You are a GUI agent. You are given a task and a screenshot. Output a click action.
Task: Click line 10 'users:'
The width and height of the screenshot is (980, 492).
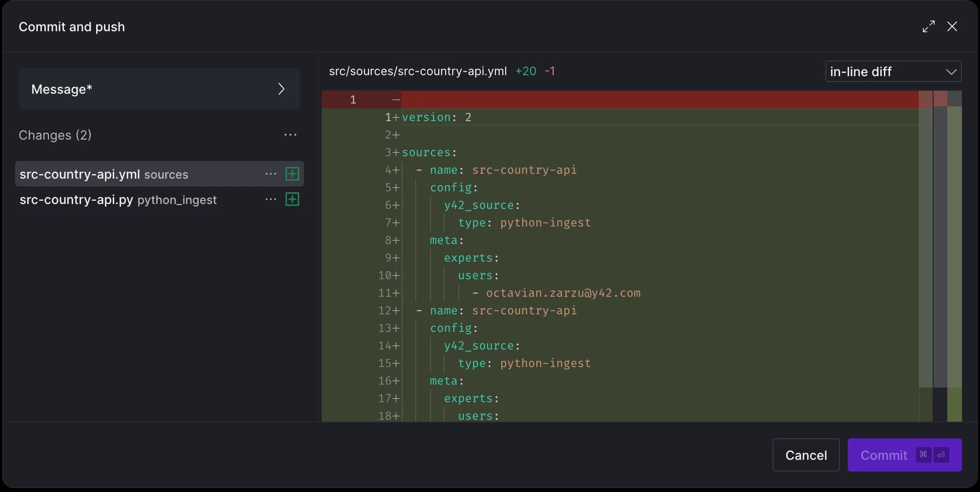point(478,275)
